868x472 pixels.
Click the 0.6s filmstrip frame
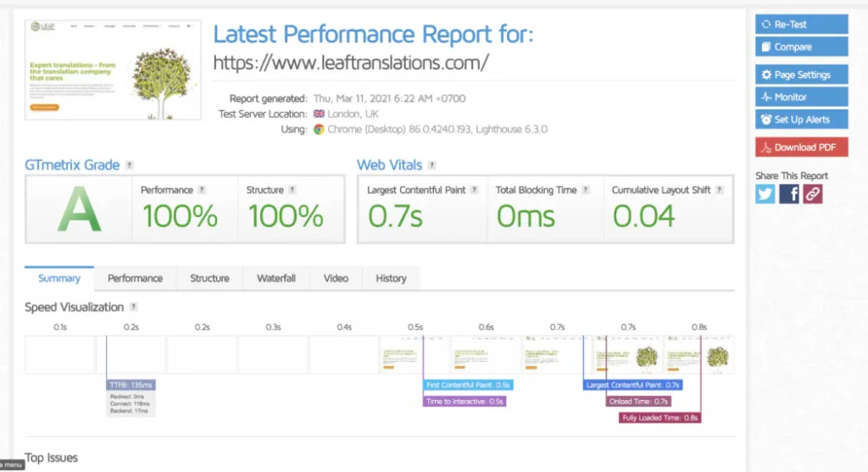[486, 355]
